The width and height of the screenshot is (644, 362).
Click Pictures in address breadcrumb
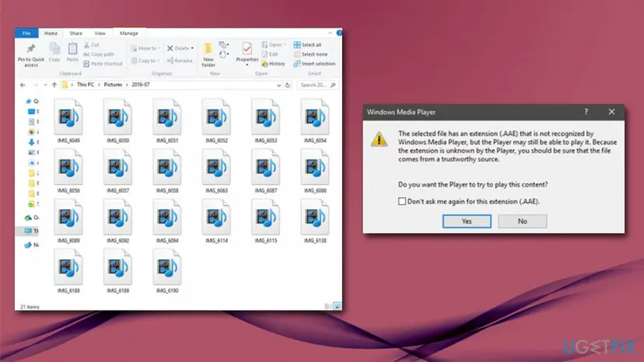[113, 85]
